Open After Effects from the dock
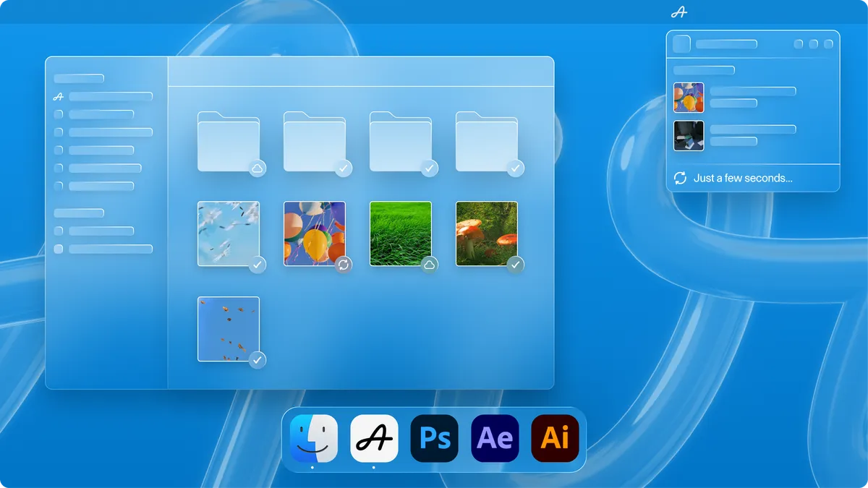The width and height of the screenshot is (868, 488). [x=495, y=438]
